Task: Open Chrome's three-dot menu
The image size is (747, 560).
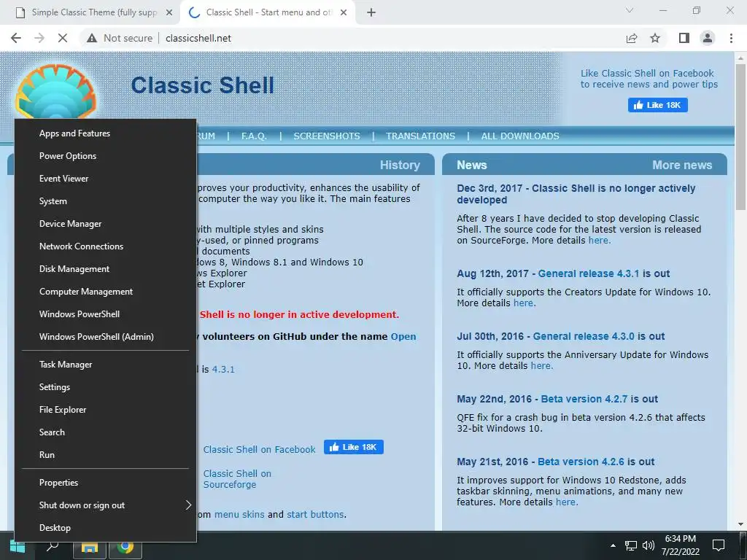Action: (731, 38)
